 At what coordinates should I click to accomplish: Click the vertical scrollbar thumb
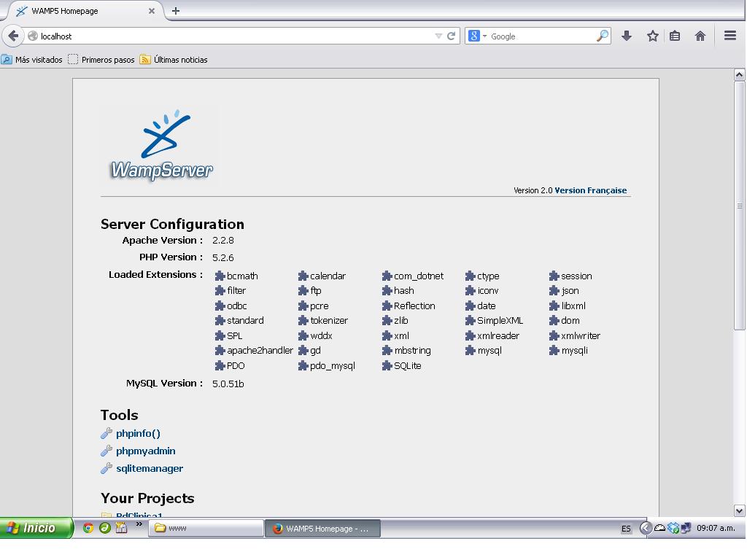[x=739, y=205]
